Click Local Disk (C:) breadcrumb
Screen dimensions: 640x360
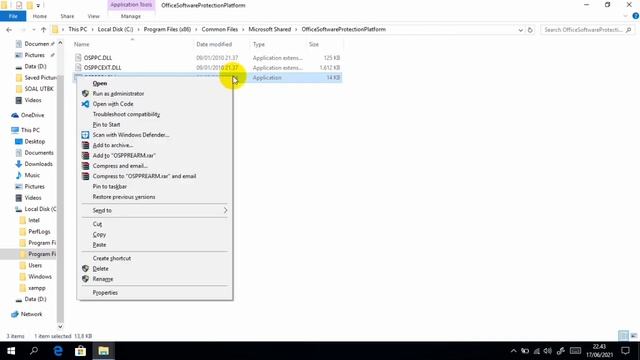(x=115, y=29)
